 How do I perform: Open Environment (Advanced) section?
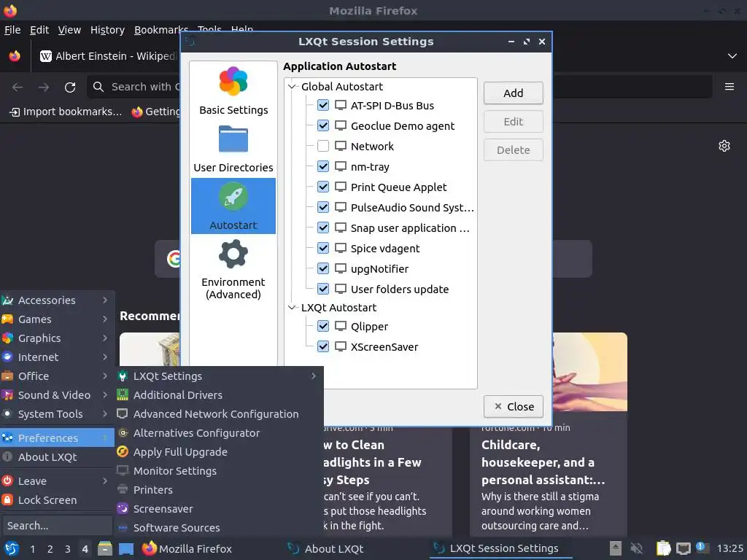click(233, 270)
